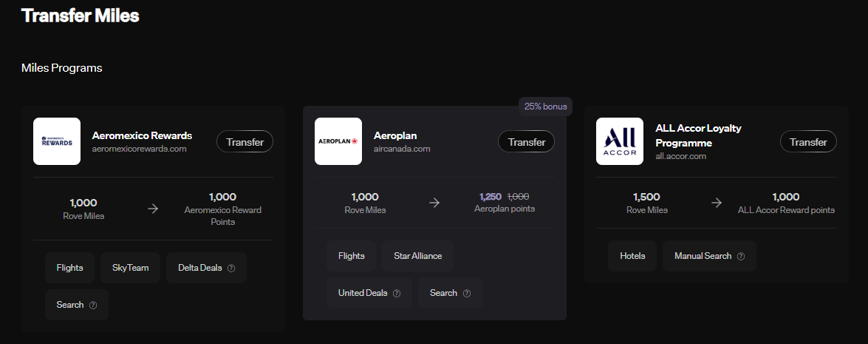Select the Flights tag under Aeromexico Rewards

point(69,268)
